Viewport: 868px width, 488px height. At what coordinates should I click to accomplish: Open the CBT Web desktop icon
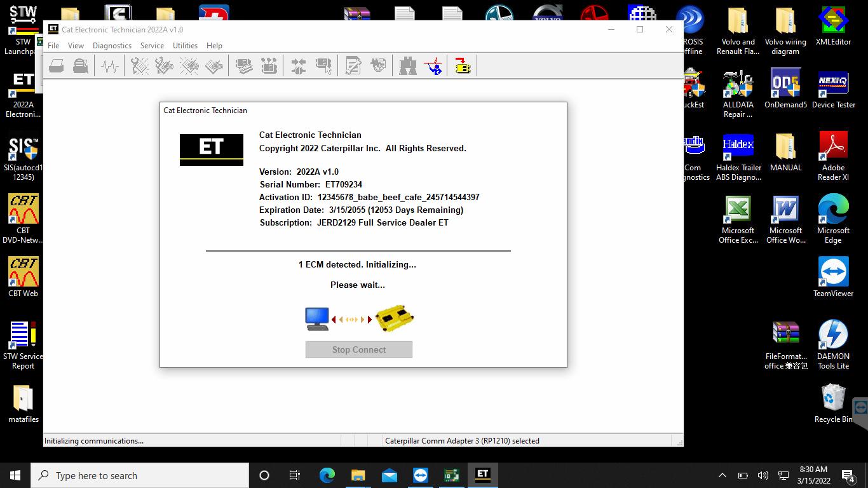23,277
